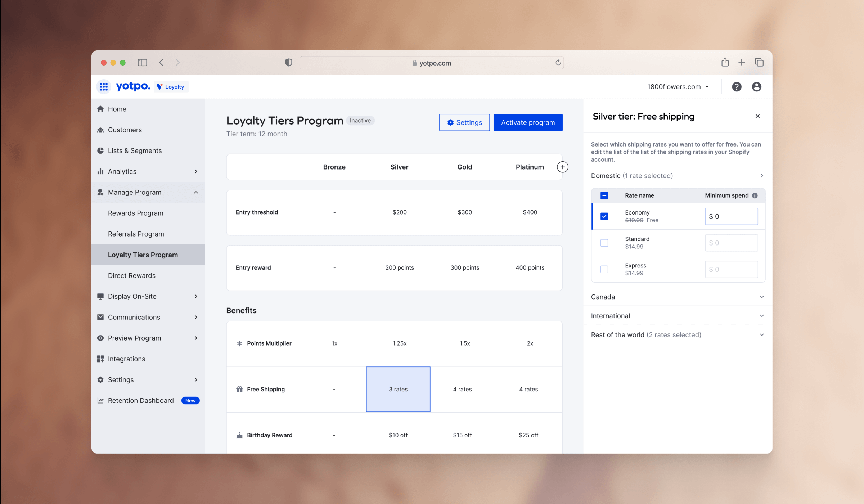
Task: Click the Communications envelope icon in sidebar
Action: tap(100, 317)
